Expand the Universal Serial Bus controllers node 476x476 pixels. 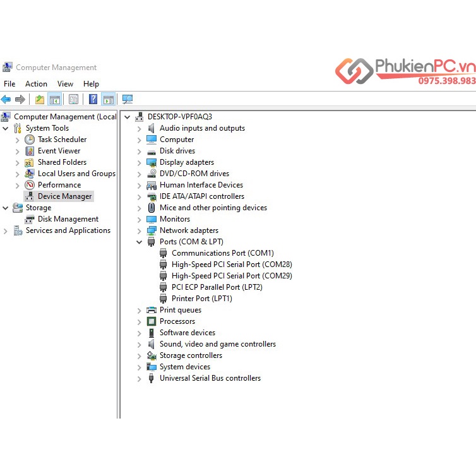[x=140, y=379]
